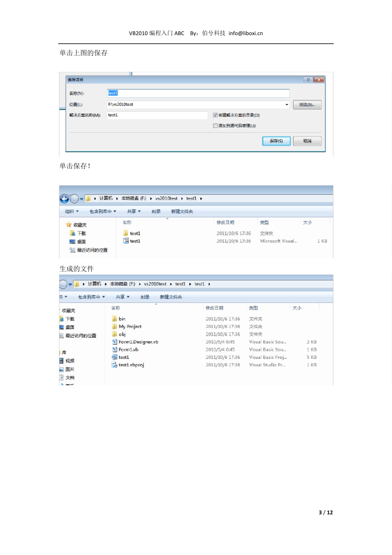The image size is (392, 555).
Task: Click the 最近访问的位置 icon in the two-item explorer sidebar
Action: (73, 250)
